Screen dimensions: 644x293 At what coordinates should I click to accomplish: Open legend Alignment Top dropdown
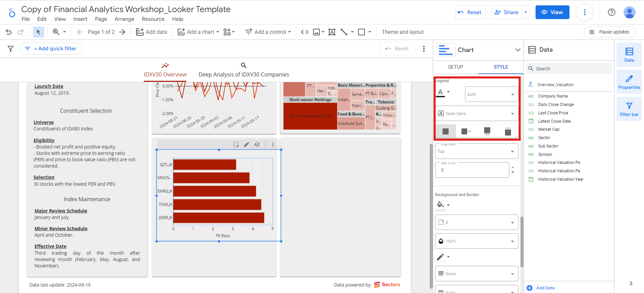click(477, 152)
